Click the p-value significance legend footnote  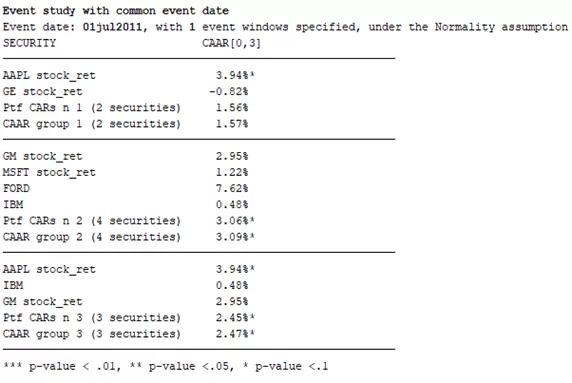pyautogui.click(x=166, y=366)
